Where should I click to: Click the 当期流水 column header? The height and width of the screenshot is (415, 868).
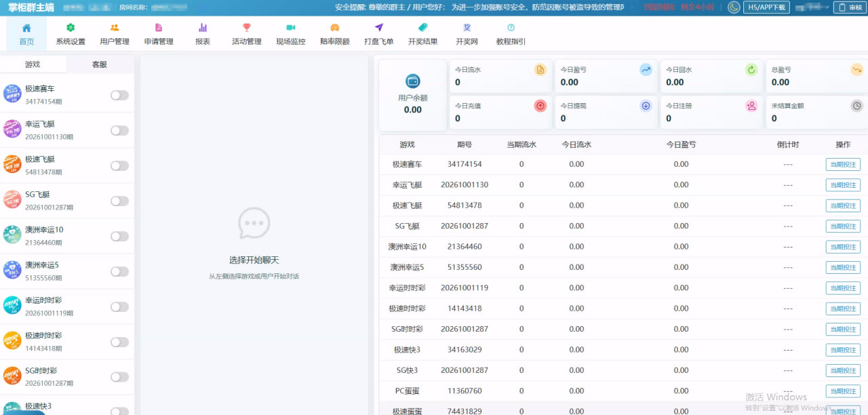tap(521, 144)
